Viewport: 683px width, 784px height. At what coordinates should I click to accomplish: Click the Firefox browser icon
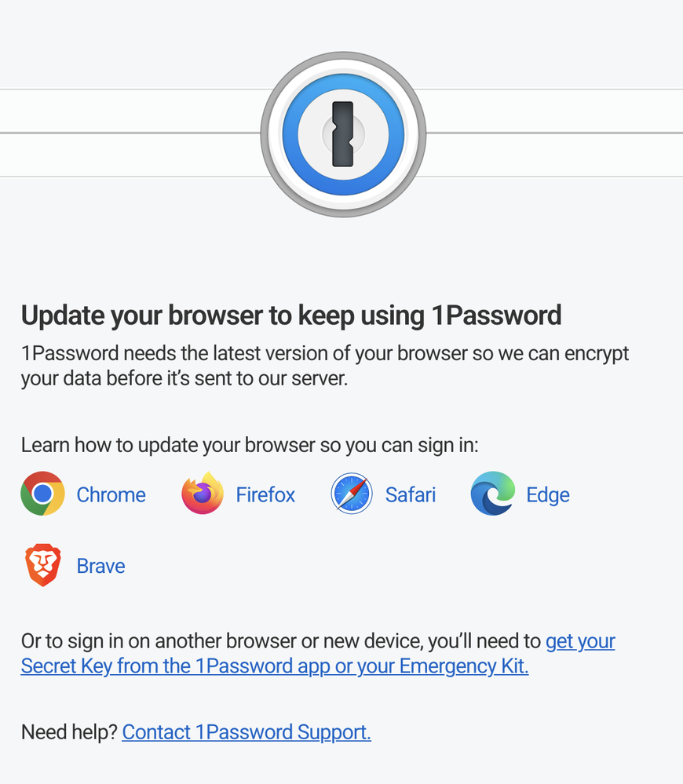coord(203,494)
